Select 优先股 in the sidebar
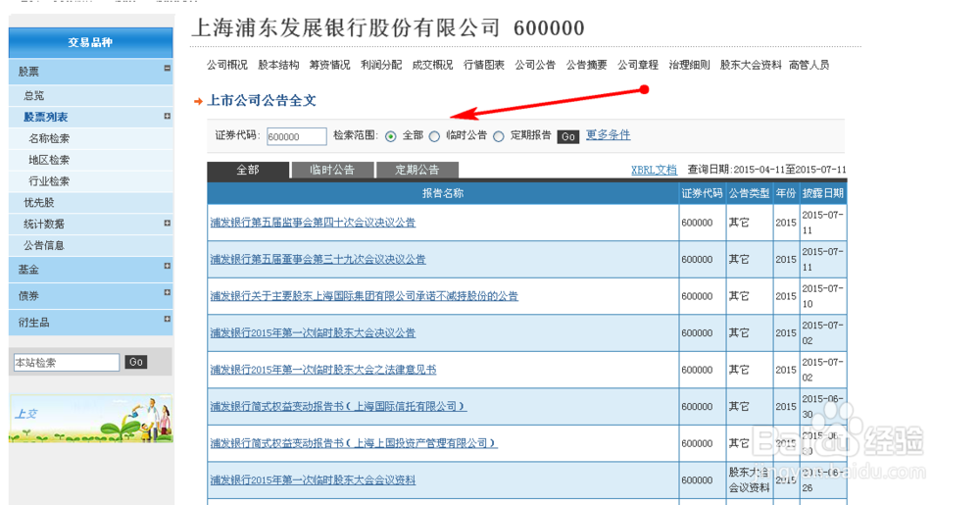 point(39,203)
